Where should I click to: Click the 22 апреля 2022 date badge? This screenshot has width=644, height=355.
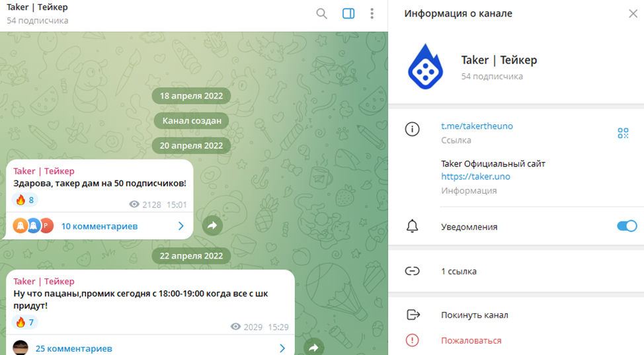pyautogui.click(x=191, y=256)
